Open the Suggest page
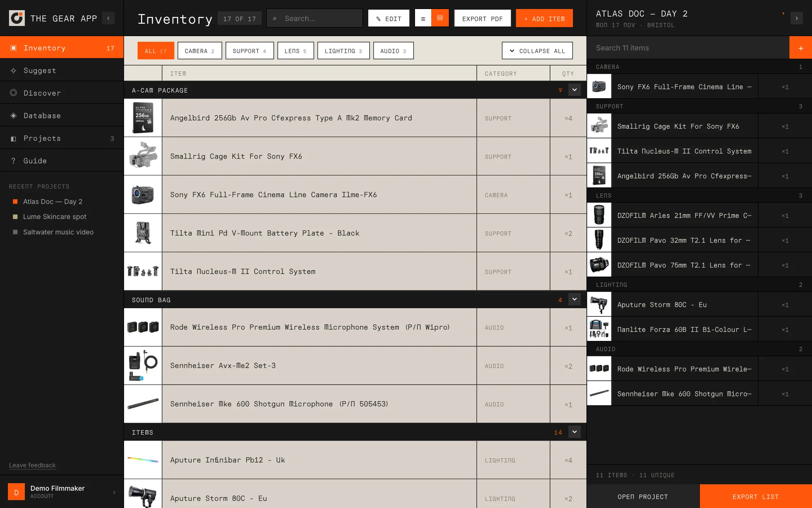 click(62, 70)
